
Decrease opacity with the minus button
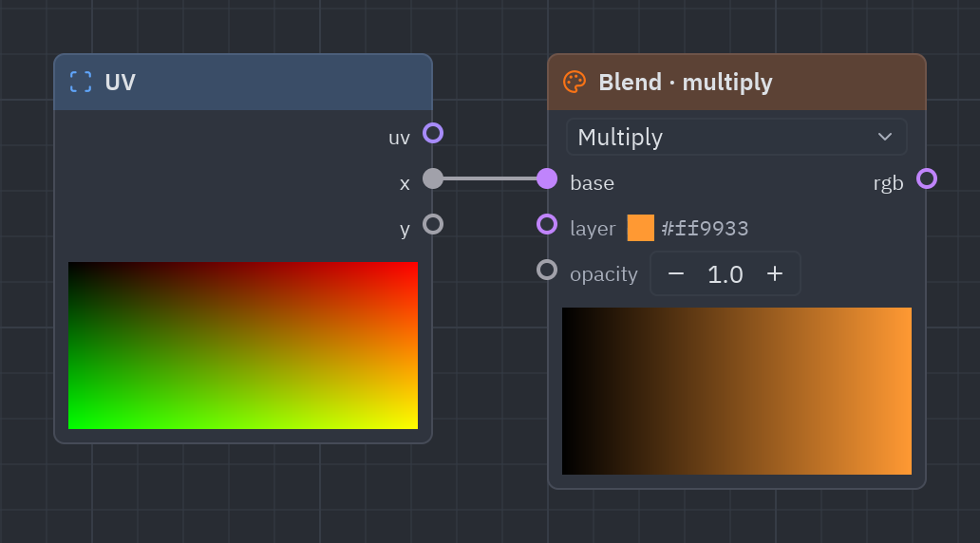[x=675, y=273]
